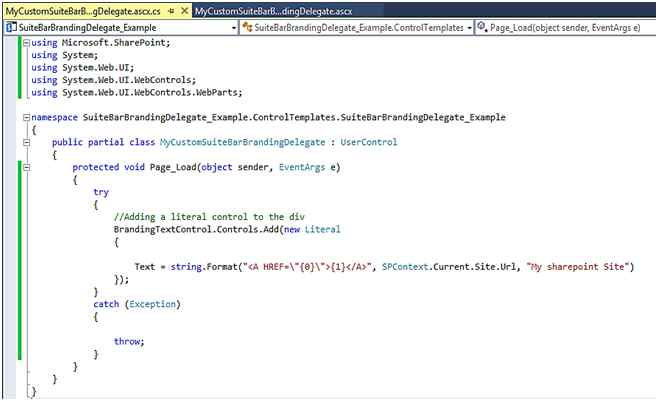Click the protected keyword
The height and width of the screenshot is (401, 658).
(96, 167)
